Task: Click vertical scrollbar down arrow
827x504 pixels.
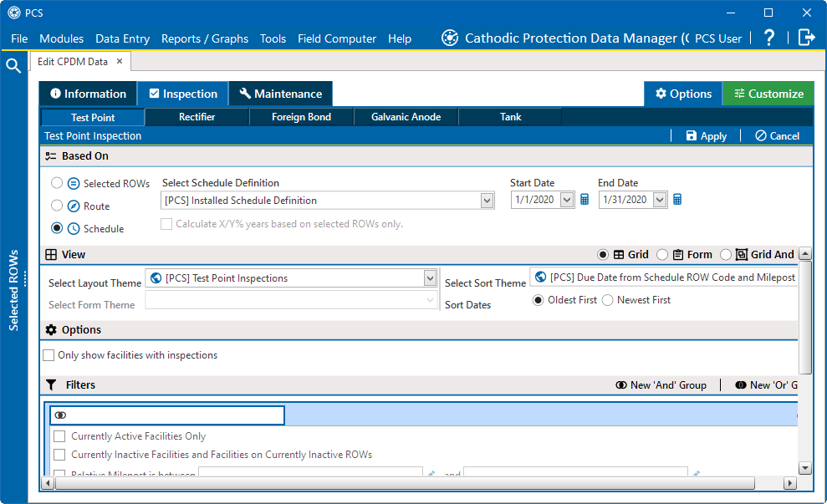Action: (805, 467)
